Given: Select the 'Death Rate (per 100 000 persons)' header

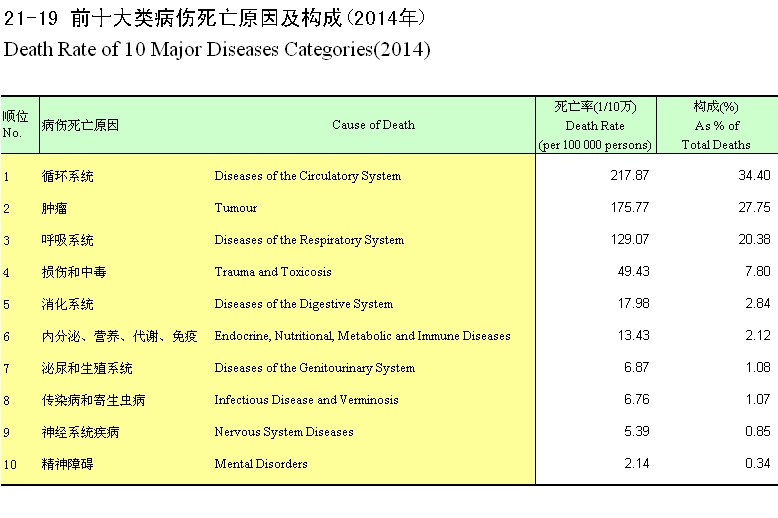Looking at the screenshot, I should [595, 126].
